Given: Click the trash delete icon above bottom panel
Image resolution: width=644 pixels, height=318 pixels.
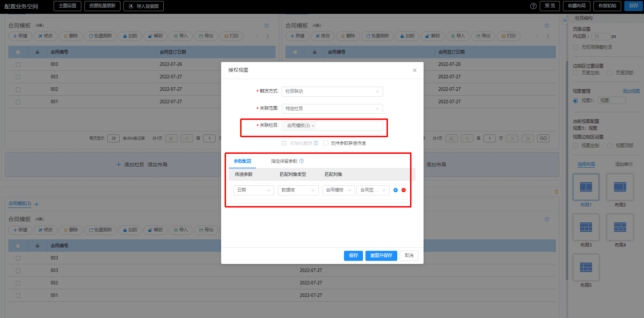Looking at the screenshot, I should tap(556, 192).
